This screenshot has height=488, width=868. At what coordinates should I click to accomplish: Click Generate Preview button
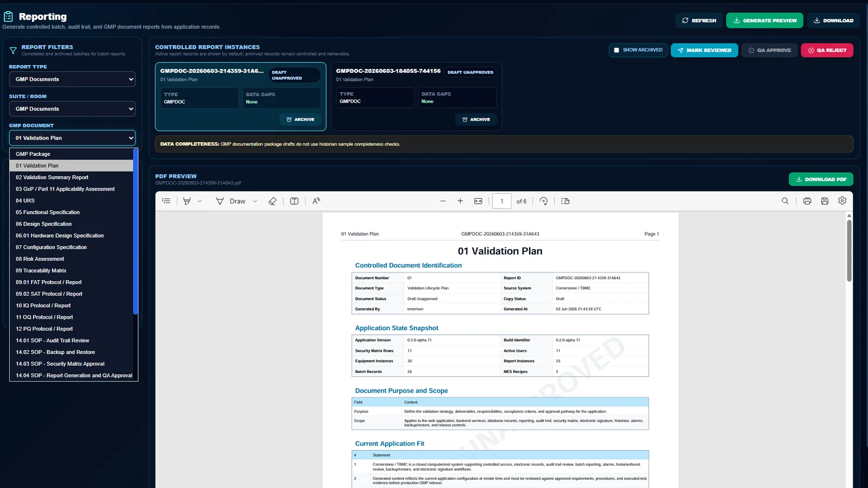765,21
